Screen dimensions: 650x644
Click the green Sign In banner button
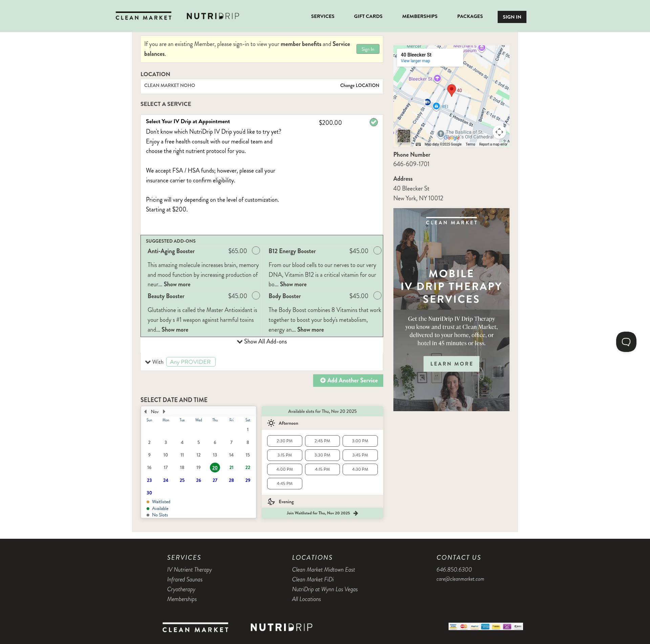click(x=368, y=49)
